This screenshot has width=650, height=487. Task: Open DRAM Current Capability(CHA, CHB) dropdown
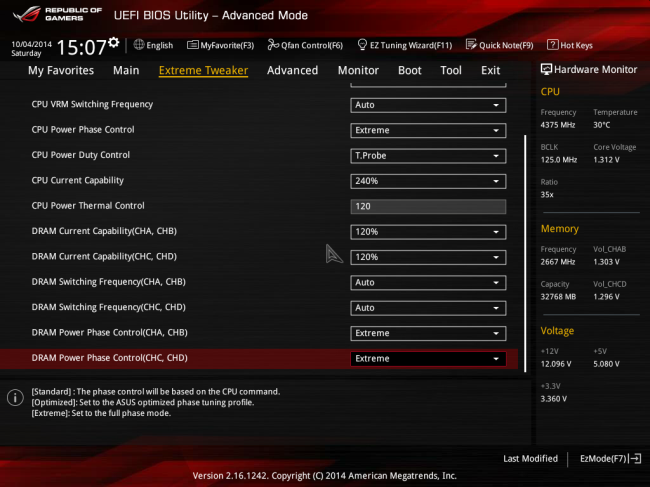428,232
